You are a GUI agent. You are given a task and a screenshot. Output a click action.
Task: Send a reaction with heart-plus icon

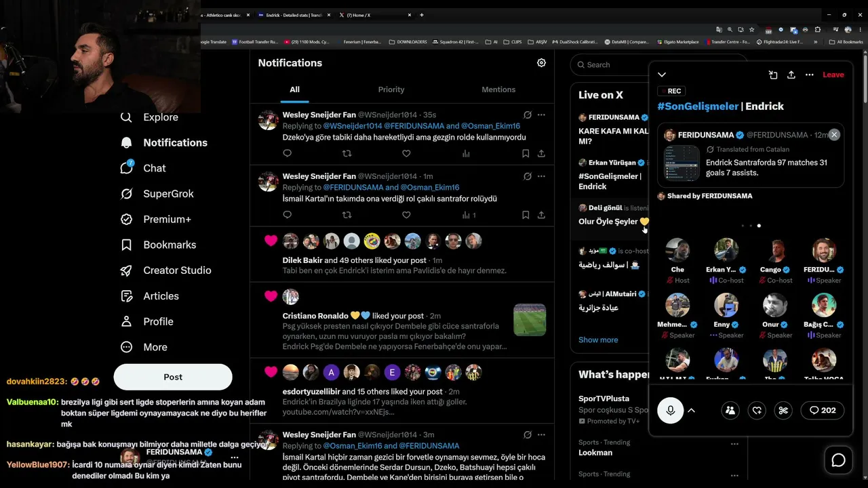coord(757,410)
